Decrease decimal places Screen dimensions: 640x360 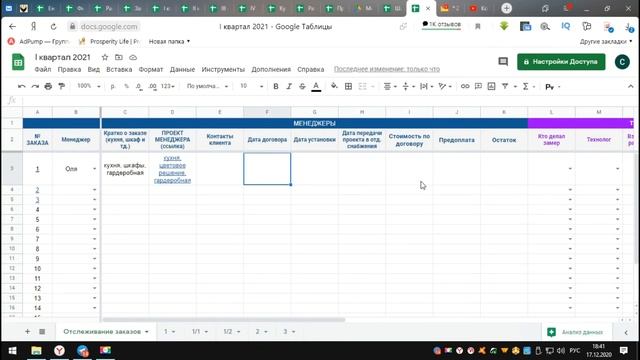[139, 87]
